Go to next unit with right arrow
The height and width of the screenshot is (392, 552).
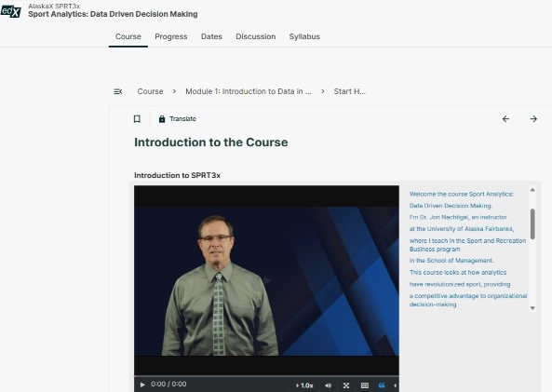(533, 119)
